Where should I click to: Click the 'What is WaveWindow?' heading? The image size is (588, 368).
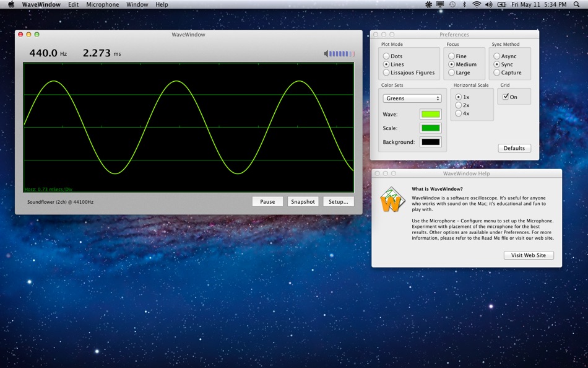point(437,189)
